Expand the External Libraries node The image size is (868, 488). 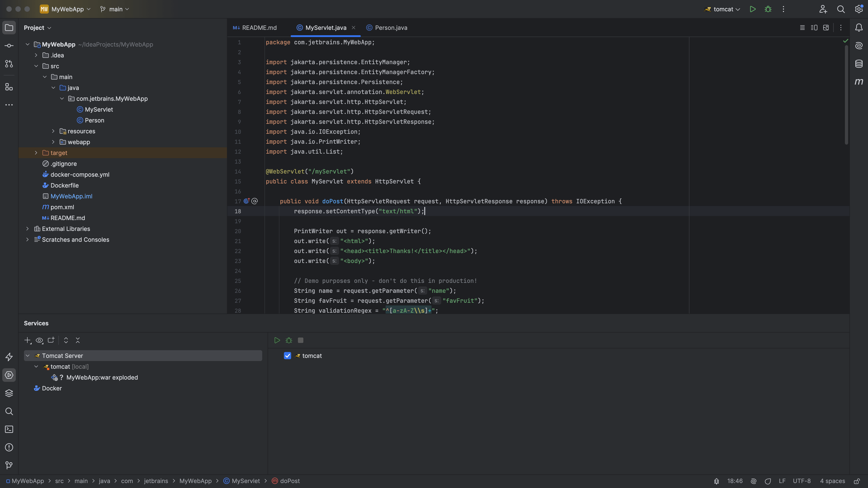[27, 229]
